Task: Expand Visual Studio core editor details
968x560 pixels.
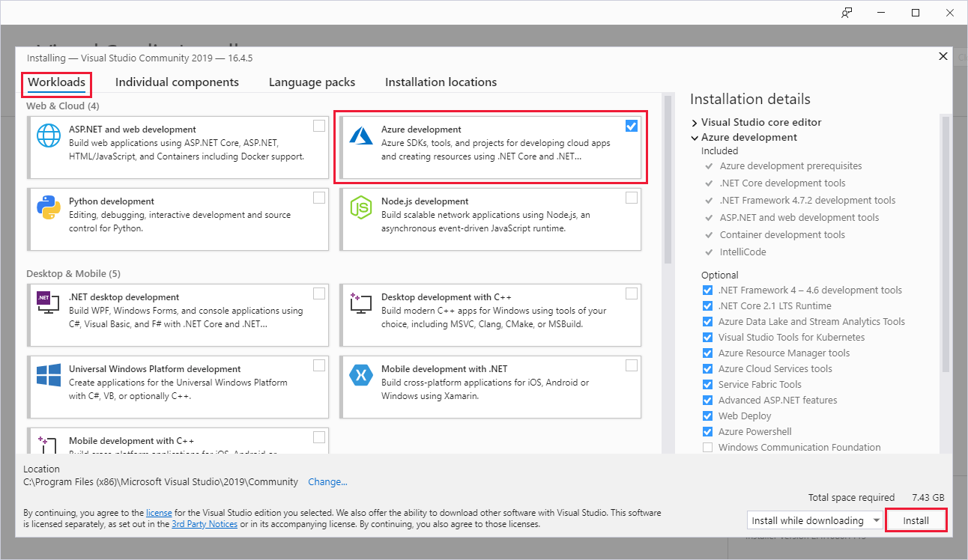Action: click(x=695, y=122)
